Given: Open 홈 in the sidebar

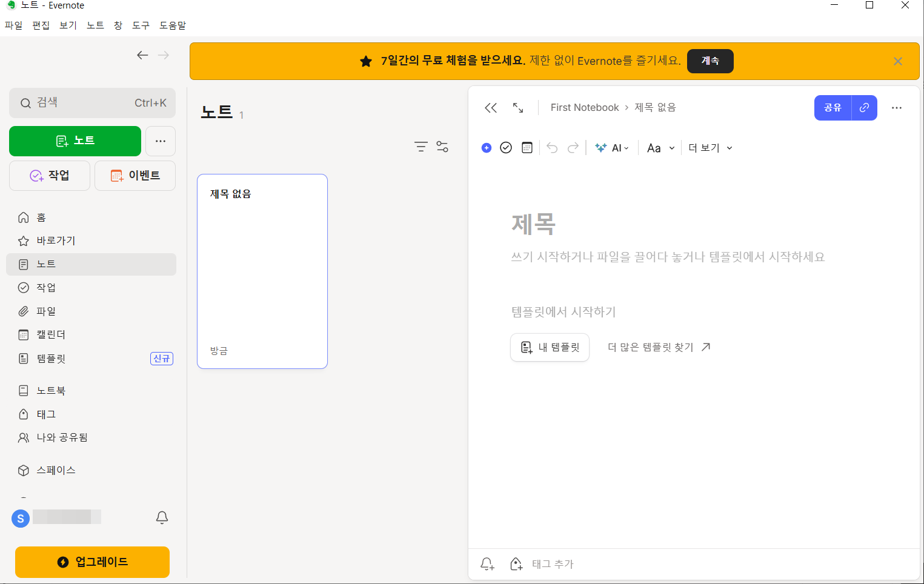Looking at the screenshot, I should (x=91, y=217).
